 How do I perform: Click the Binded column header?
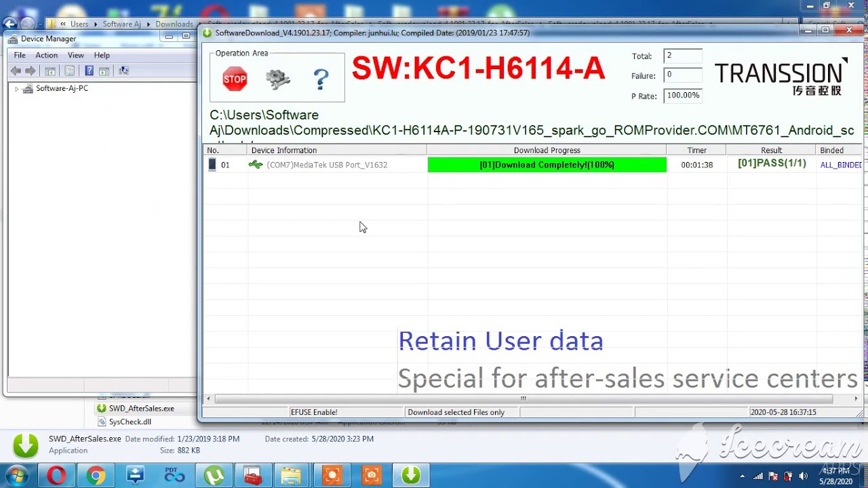coord(839,150)
